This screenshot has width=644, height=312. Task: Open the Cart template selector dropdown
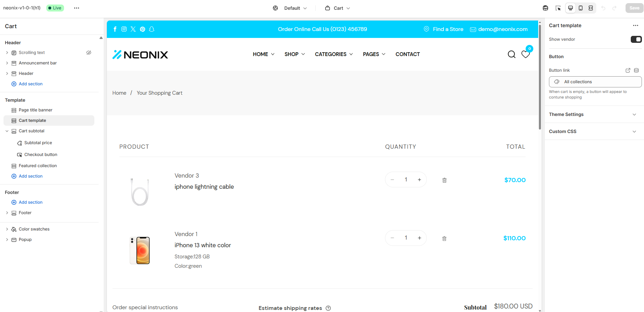338,8
